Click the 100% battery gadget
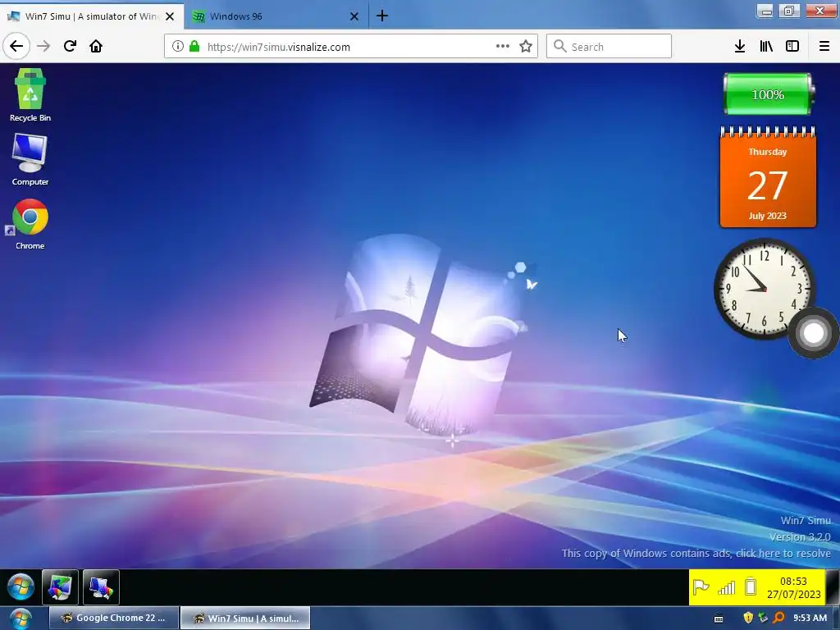This screenshot has width=840, height=630. pos(768,94)
